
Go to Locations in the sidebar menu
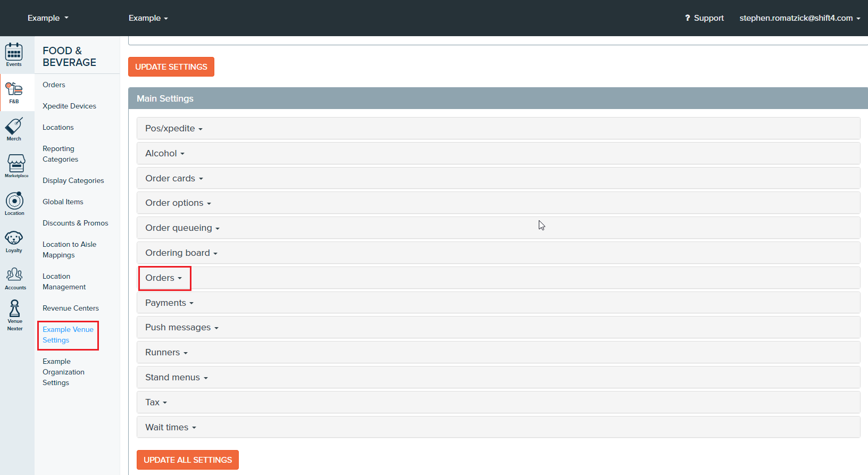pos(58,128)
